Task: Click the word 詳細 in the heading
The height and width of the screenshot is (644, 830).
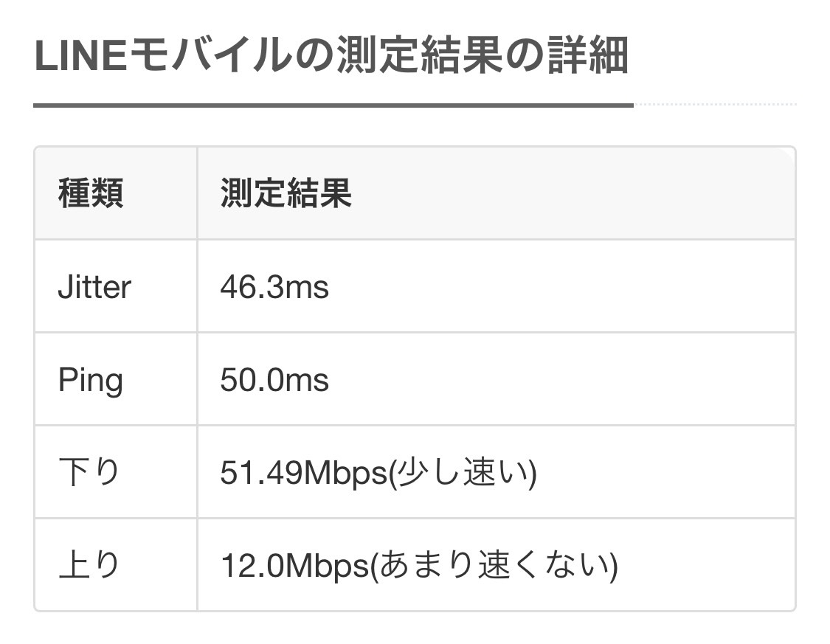Action: tap(588, 55)
